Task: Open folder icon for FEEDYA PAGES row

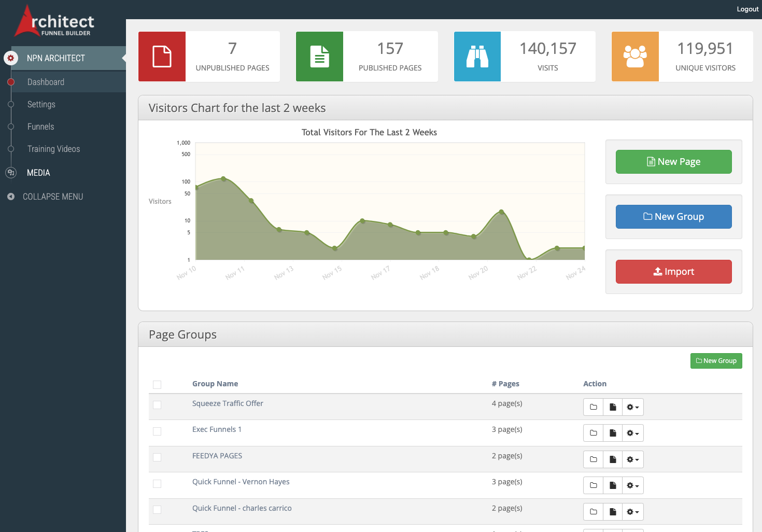Action: [593, 459]
